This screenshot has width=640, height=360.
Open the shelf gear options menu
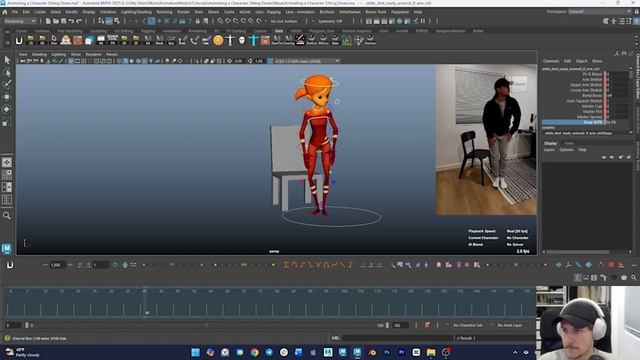[x=7, y=42]
